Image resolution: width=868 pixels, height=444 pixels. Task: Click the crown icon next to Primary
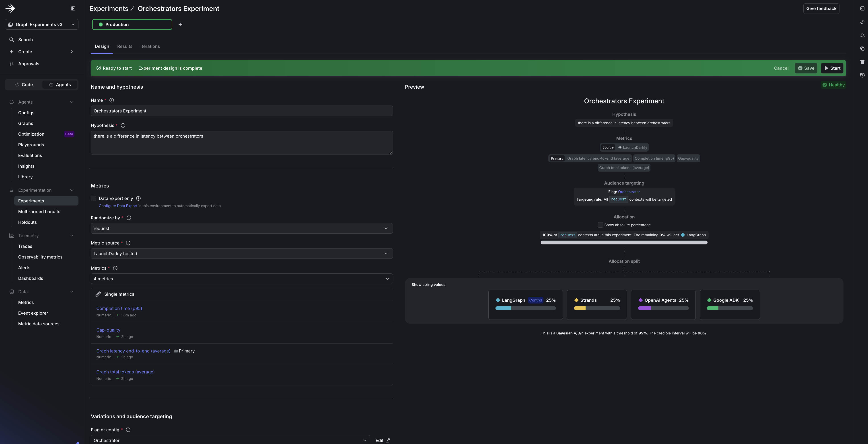click(x=176, y=351)
